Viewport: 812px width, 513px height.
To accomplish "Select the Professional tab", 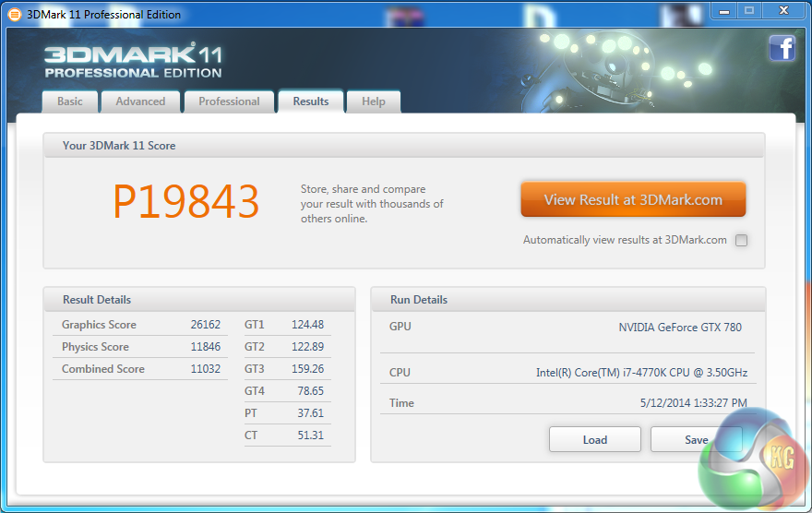I will click(229, 101).
